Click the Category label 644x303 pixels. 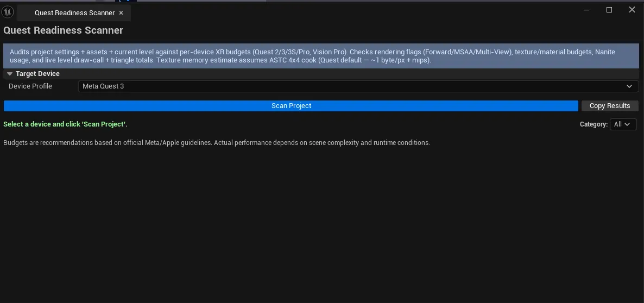(x=594, y=124)
